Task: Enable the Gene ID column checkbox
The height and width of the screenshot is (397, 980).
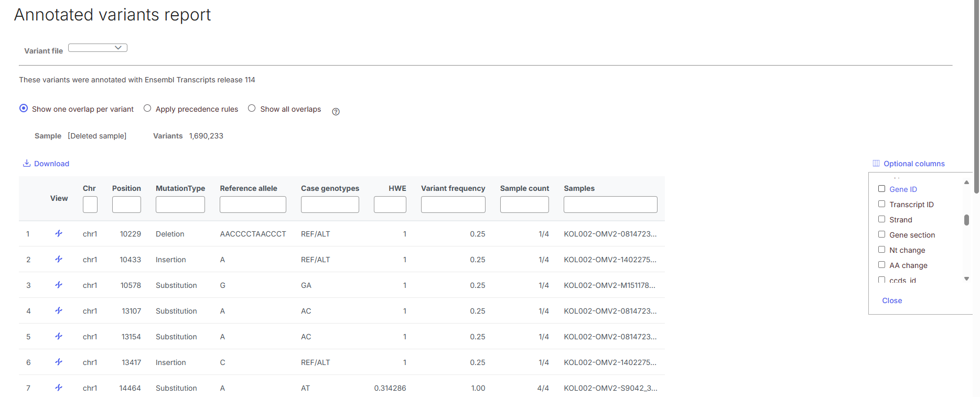Action: (x=881, y=189)
